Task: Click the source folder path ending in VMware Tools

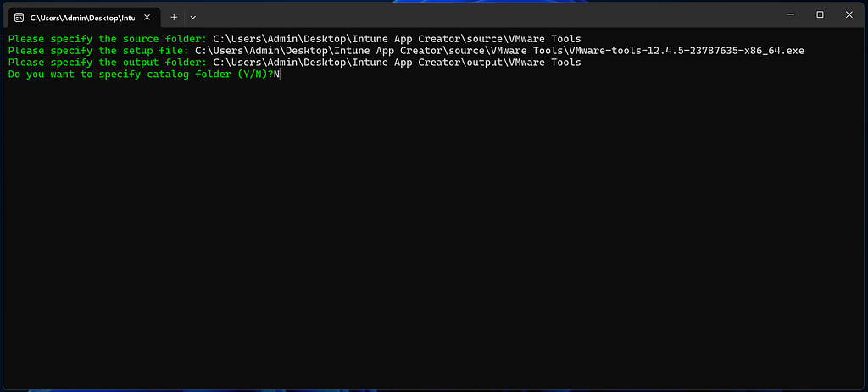Action: (397, 39)
